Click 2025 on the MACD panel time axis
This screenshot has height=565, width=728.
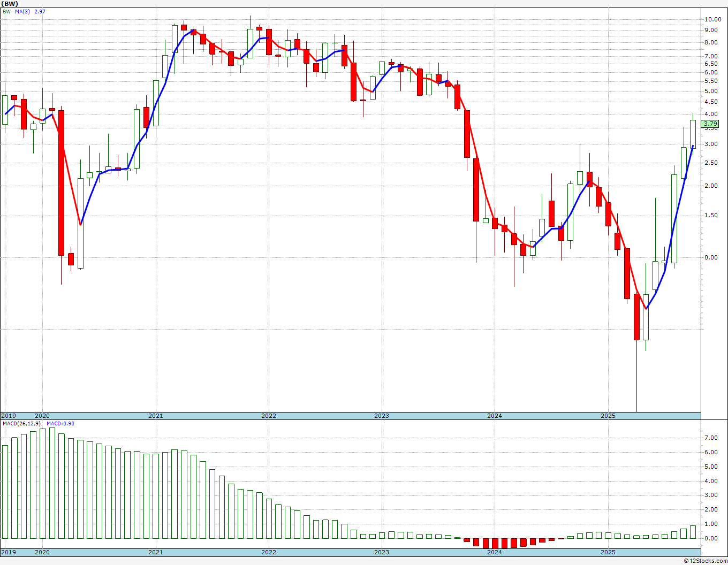pyautogui.click(x=608, y=552)
